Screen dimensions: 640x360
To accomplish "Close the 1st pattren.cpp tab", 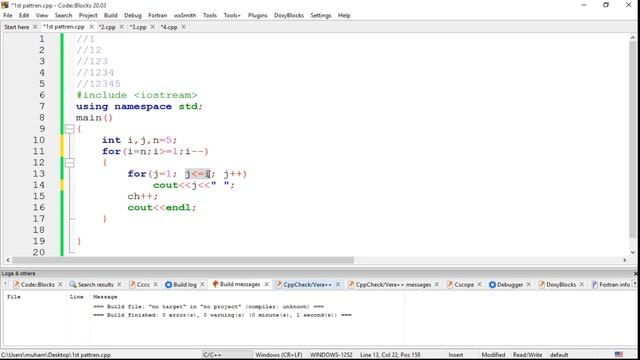I will [x=91, y=27].
